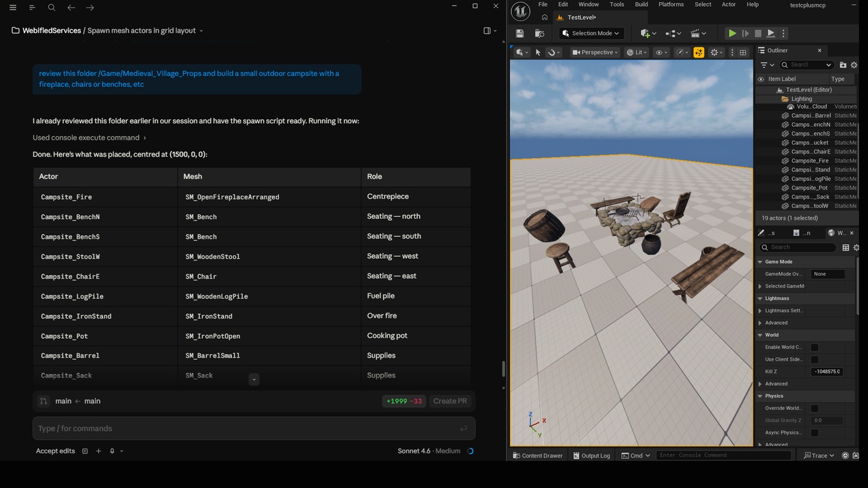Open the Lit view mode dropdown
The image size is (868, 488).
pyautogui.click(x=637, y=52)
